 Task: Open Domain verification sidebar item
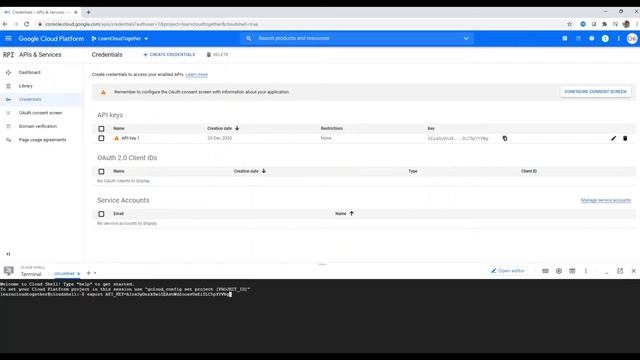pyautogui.click(x=38, y=127)
